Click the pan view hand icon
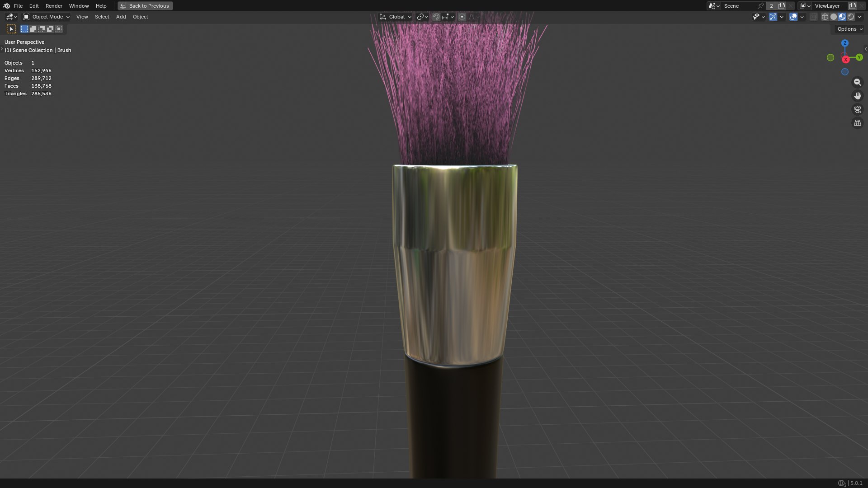868x488 pixels. 858,96
